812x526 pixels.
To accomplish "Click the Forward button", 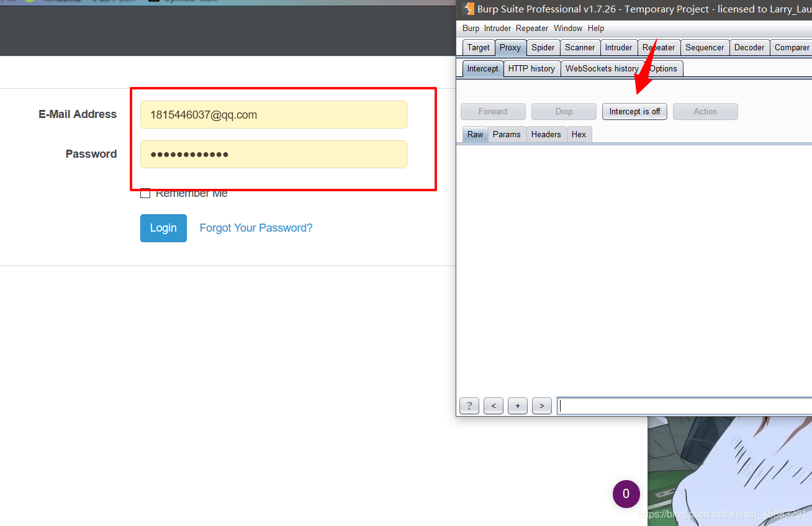I will click(x=493, y=112).
